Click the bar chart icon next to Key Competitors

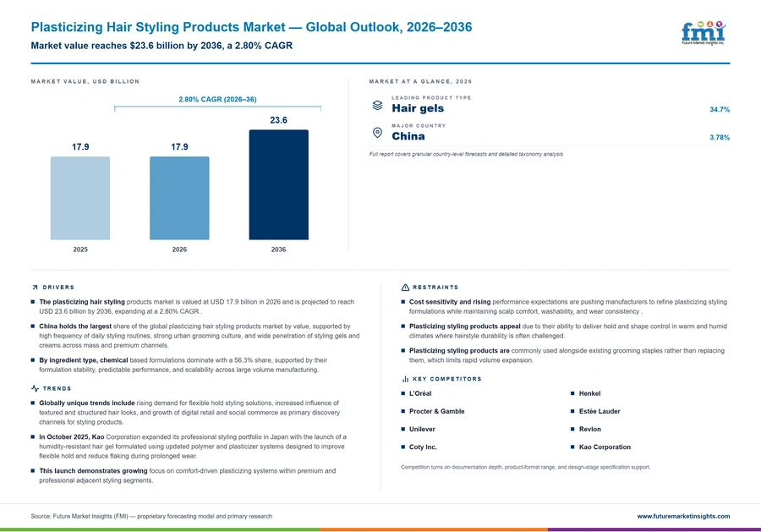(x=405, y=379)
